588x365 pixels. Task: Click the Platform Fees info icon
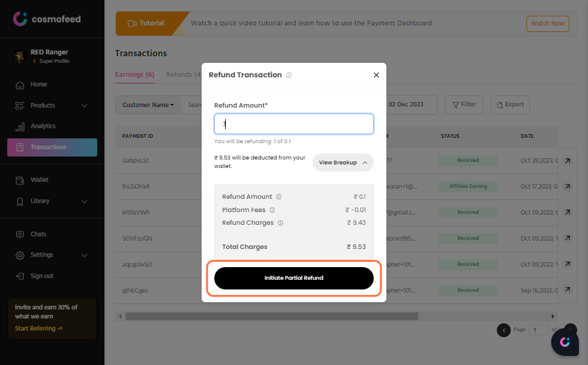[x=272, y=210]
